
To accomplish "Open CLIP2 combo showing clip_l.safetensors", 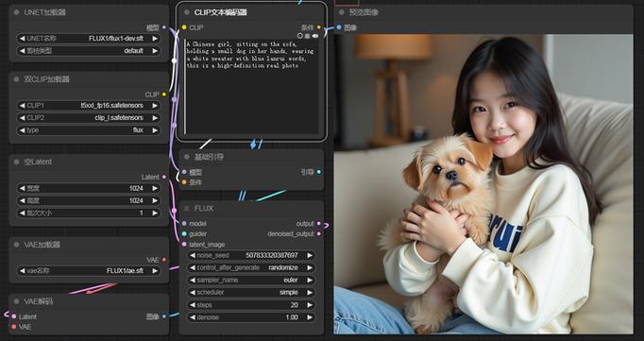I will (x=89, y=118).
